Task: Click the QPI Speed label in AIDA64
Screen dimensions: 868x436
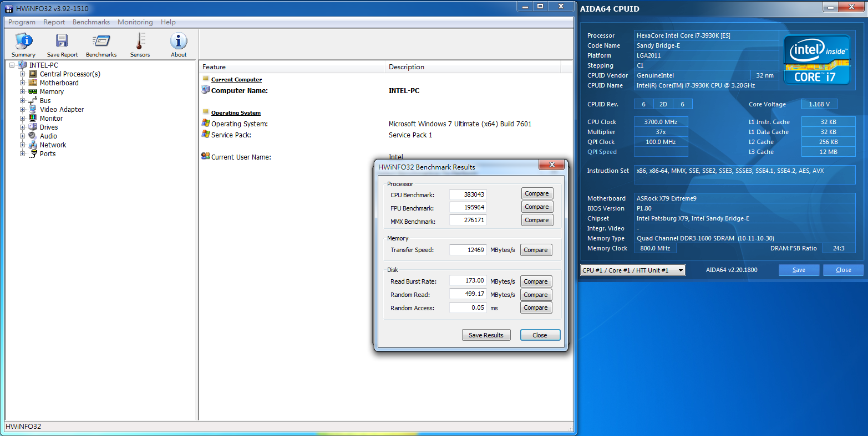Action: coord(602,152)
